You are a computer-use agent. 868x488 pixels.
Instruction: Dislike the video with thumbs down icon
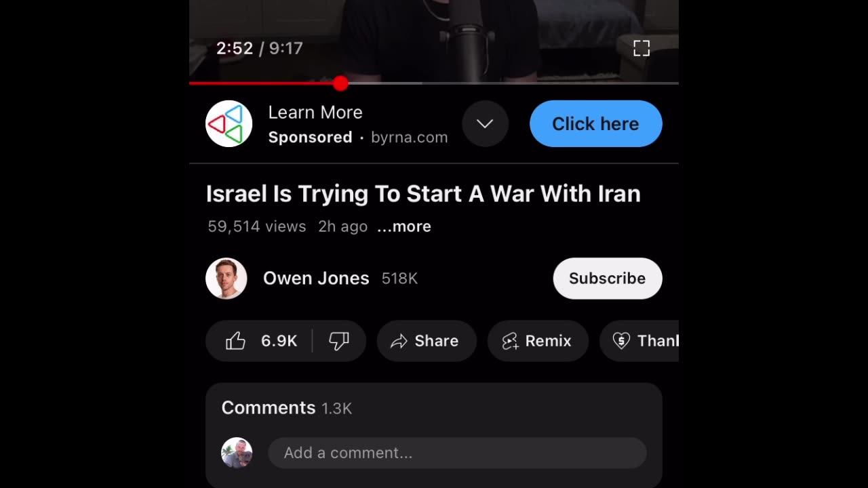(339, 341)
